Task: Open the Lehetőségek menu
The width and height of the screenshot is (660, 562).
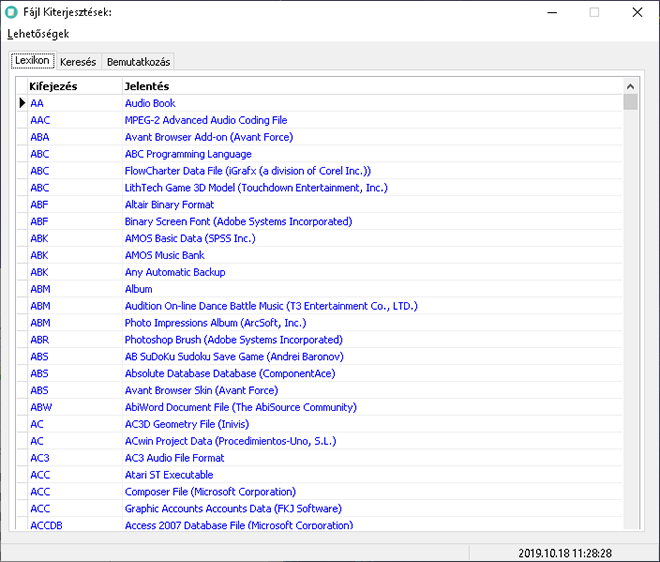Action: tap(38, 34)
